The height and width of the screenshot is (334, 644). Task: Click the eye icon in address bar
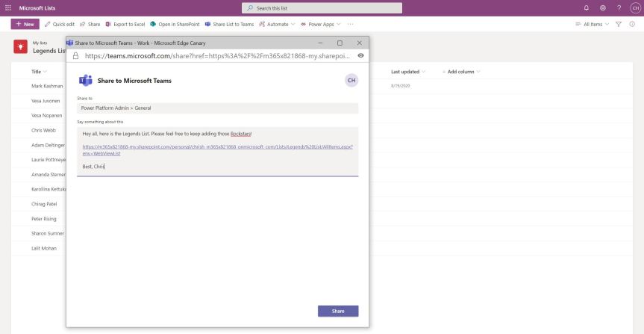(360, 55)
